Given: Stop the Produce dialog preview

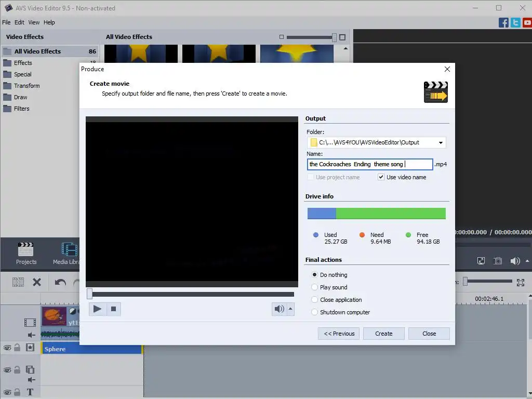Looking at the screenshot, I should 114,309.
